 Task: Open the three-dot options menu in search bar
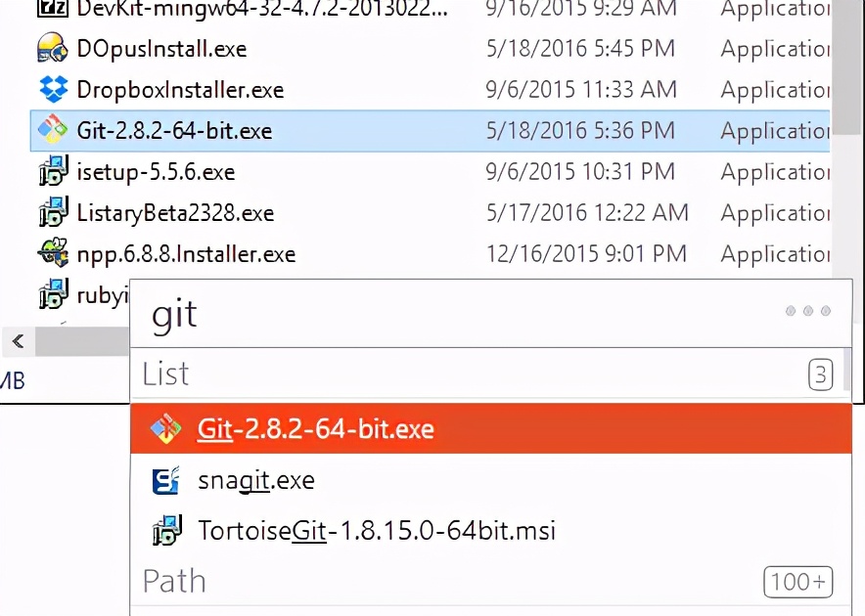click(x=808, y=311)
